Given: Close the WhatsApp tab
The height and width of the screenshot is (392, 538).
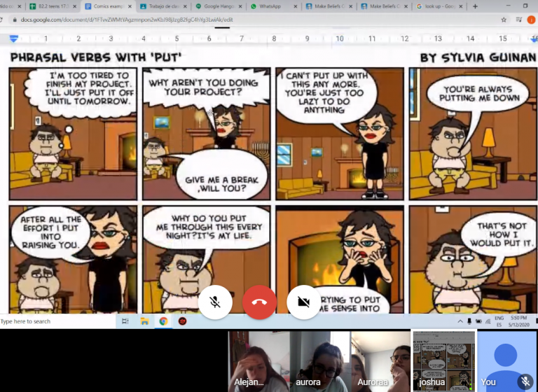Looking at the screenshot, I should point(296,6).
